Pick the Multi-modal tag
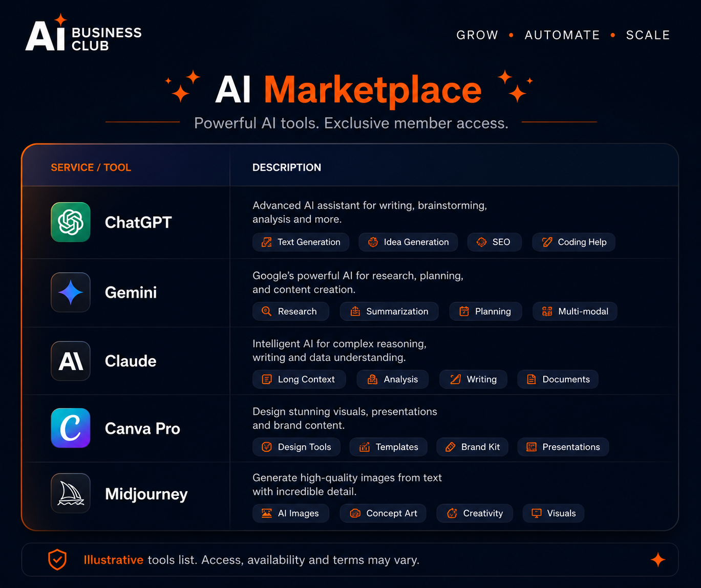 pos(575,311)
